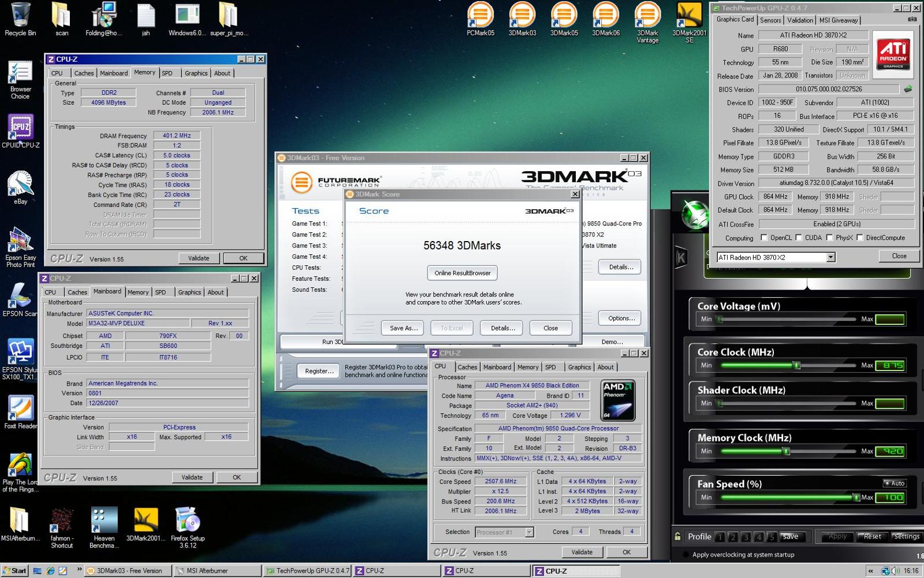
Task: Click the Afterburner Reset button
Action: [872, 537]
